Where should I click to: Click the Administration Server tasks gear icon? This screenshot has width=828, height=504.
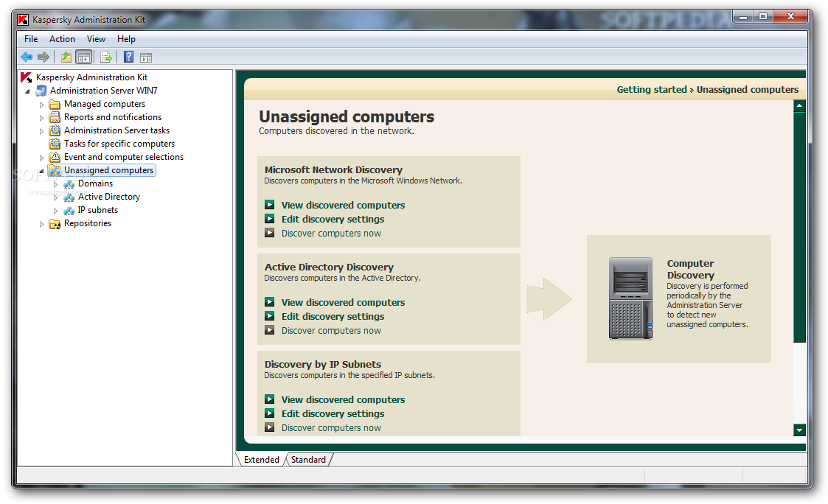(55, 130)
